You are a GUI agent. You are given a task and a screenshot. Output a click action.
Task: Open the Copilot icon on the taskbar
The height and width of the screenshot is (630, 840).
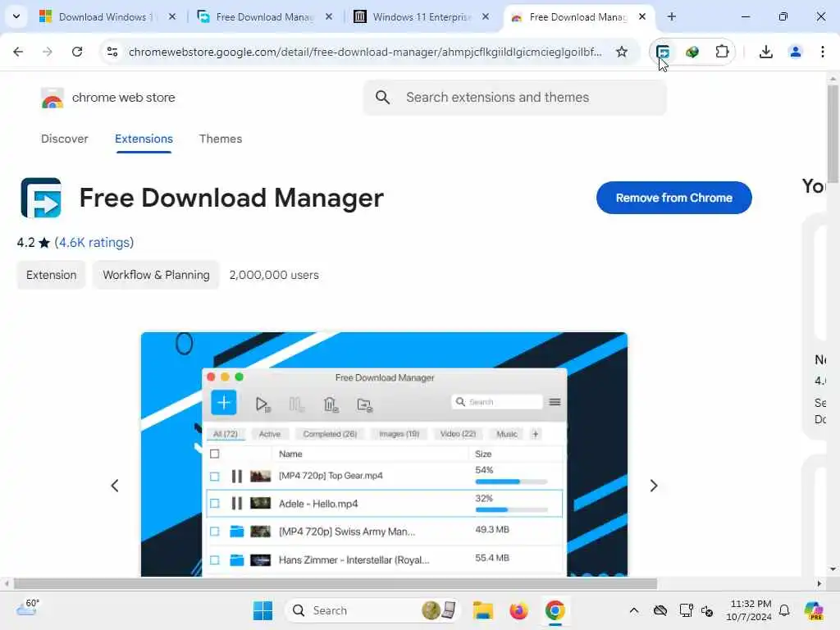(x=814, y=610)
